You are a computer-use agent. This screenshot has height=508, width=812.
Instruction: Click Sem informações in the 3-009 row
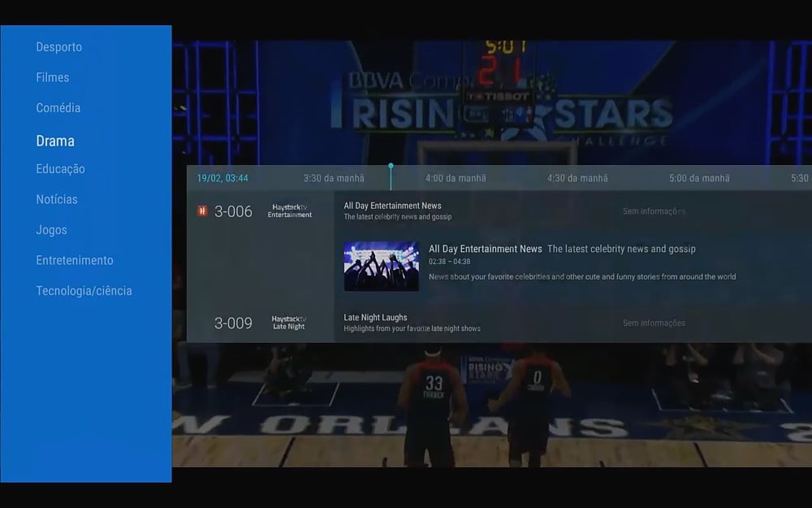[654, 323]
